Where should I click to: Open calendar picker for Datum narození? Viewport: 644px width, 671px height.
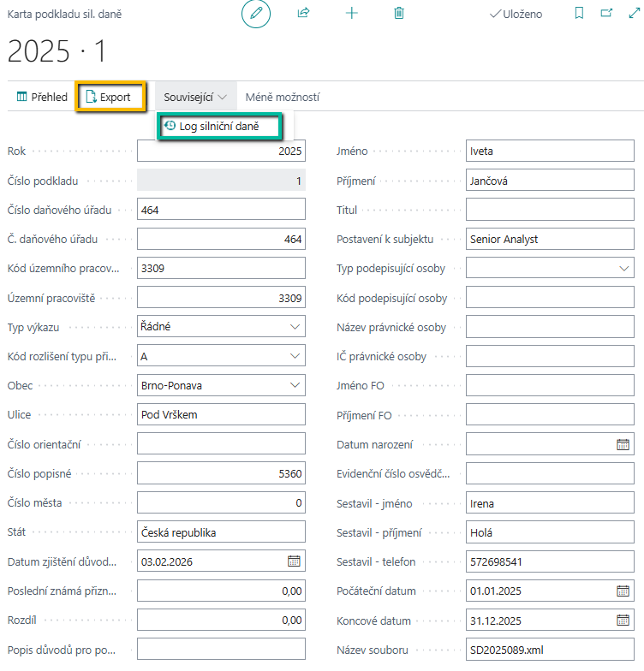coord(623,444)
